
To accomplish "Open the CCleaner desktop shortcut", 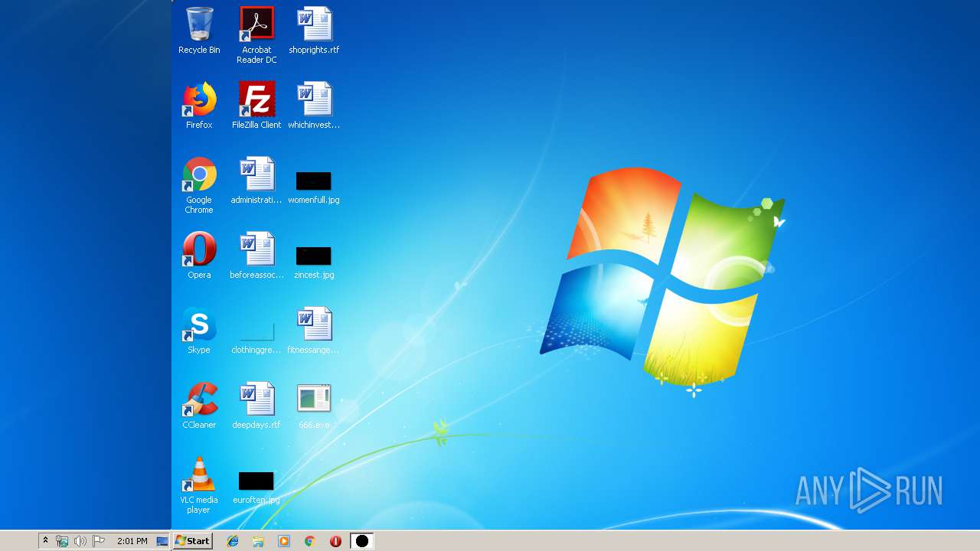I will 199,406.
